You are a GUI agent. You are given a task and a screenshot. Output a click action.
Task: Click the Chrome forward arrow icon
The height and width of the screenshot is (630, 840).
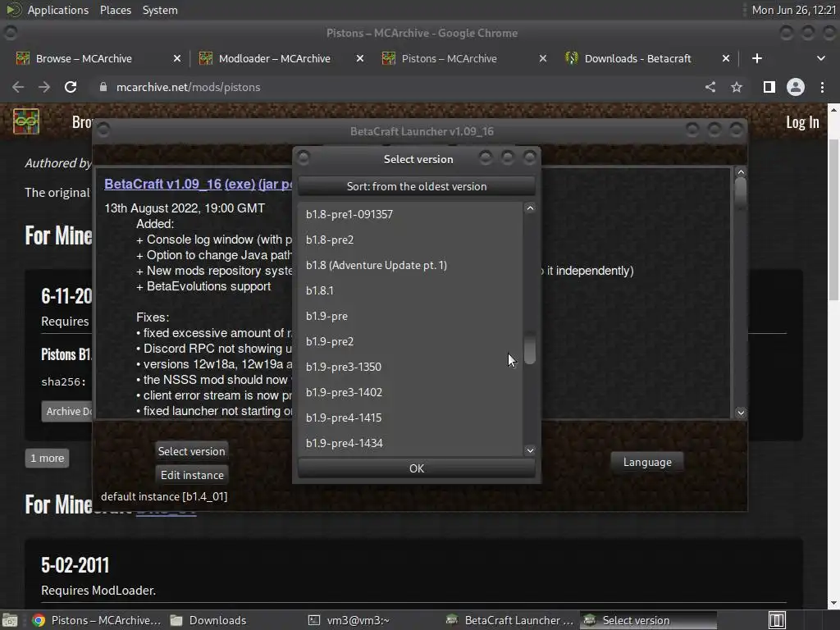(x=44, y=87)
